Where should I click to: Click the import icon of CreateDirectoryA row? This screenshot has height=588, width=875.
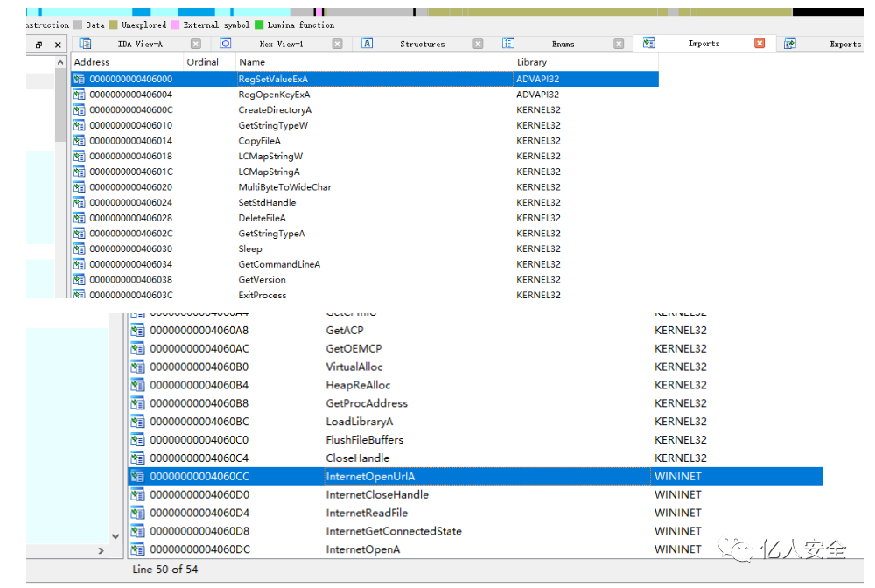click(x=80, y=110)
